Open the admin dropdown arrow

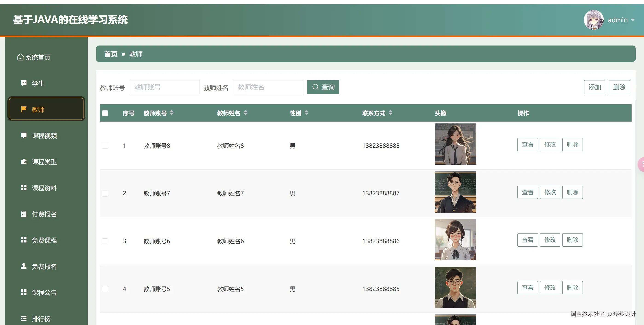click(x=633, y=20)
